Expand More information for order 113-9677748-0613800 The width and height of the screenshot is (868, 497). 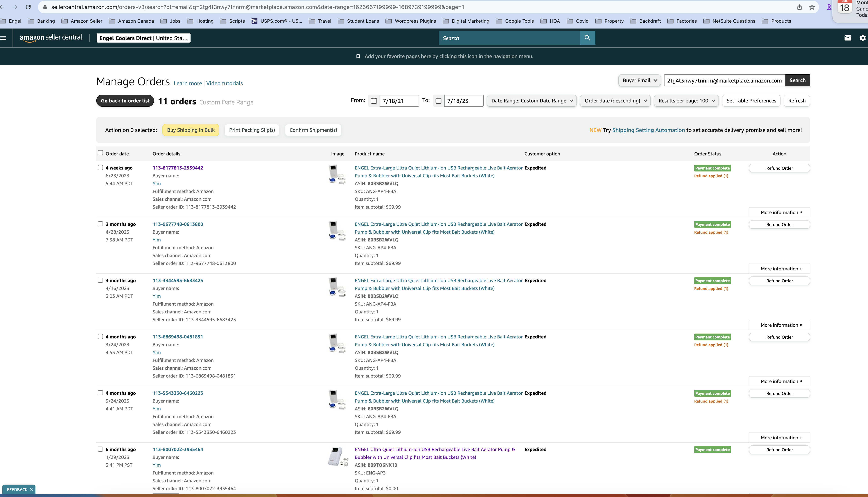[779, 269]
